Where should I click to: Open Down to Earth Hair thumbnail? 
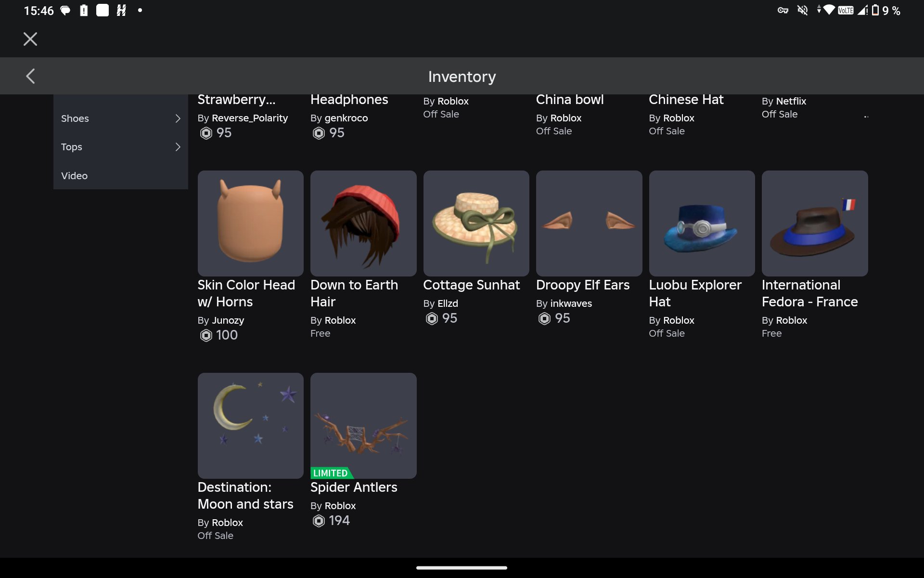click(363, 223)
